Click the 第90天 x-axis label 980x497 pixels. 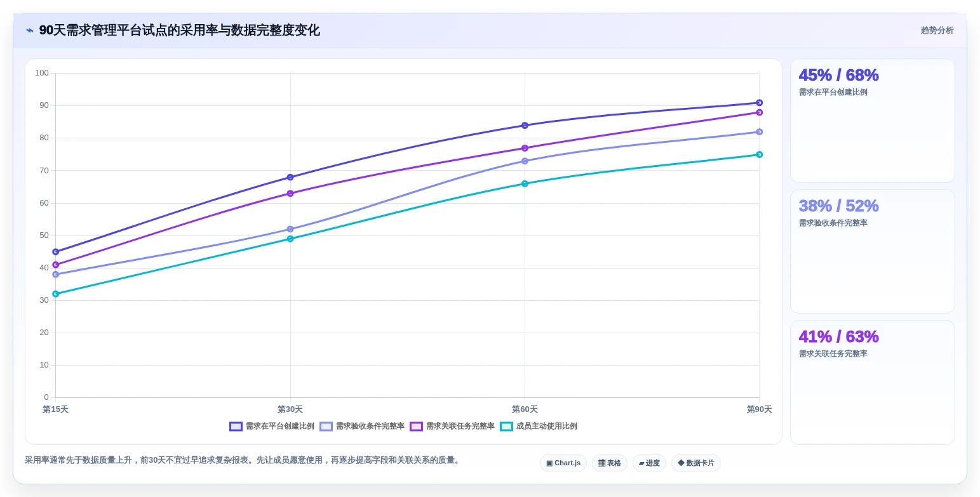(x=759, y=409)
